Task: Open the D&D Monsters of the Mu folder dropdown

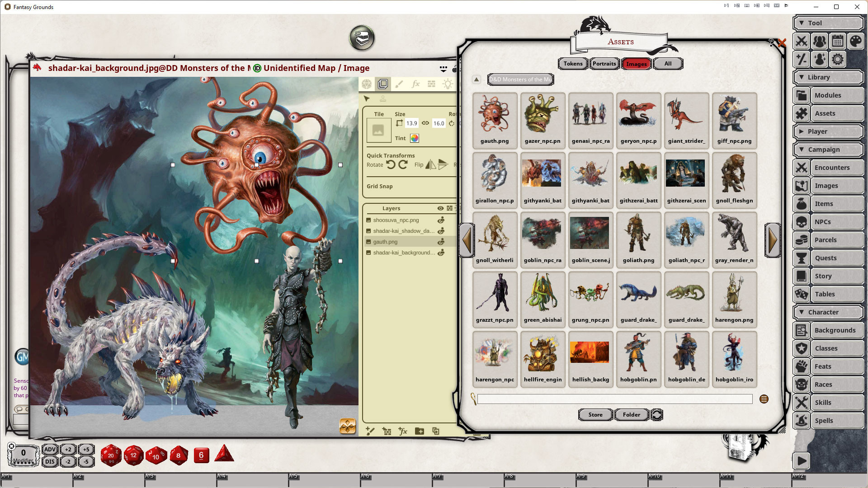Action: [x=520, y=80]
